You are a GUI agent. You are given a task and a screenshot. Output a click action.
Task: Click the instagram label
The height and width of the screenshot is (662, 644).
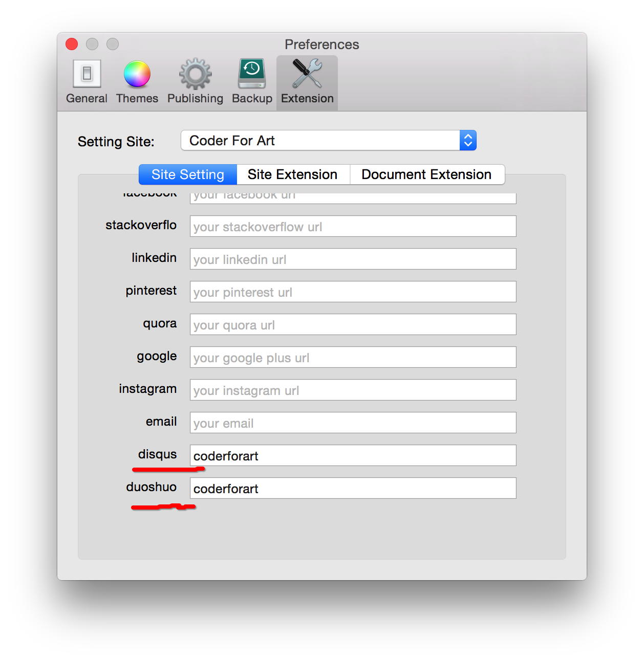click(x=148, y=389)
